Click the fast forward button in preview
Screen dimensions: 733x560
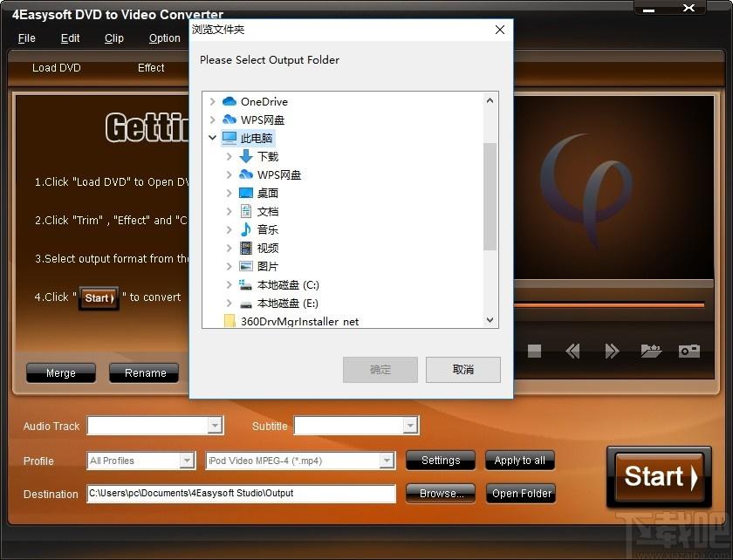click(612, 351)
